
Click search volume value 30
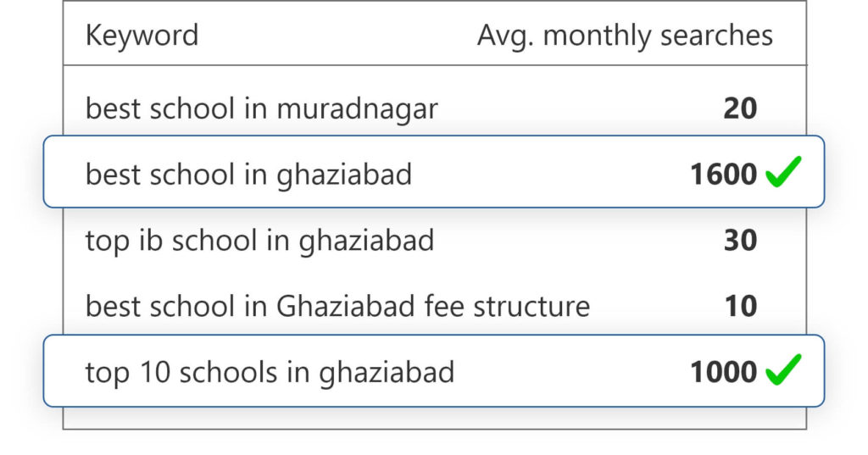(x=740, y=241)
